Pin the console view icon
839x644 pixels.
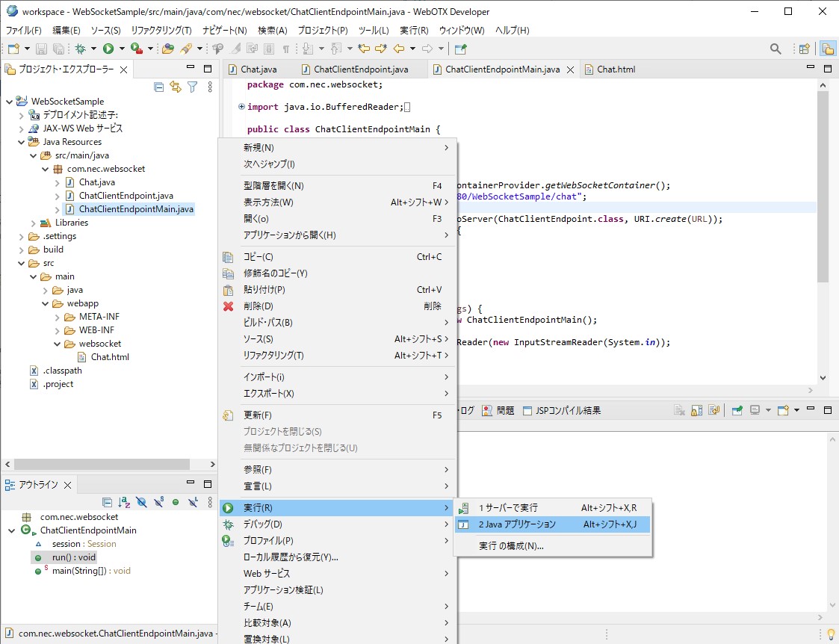pos(738,409)
